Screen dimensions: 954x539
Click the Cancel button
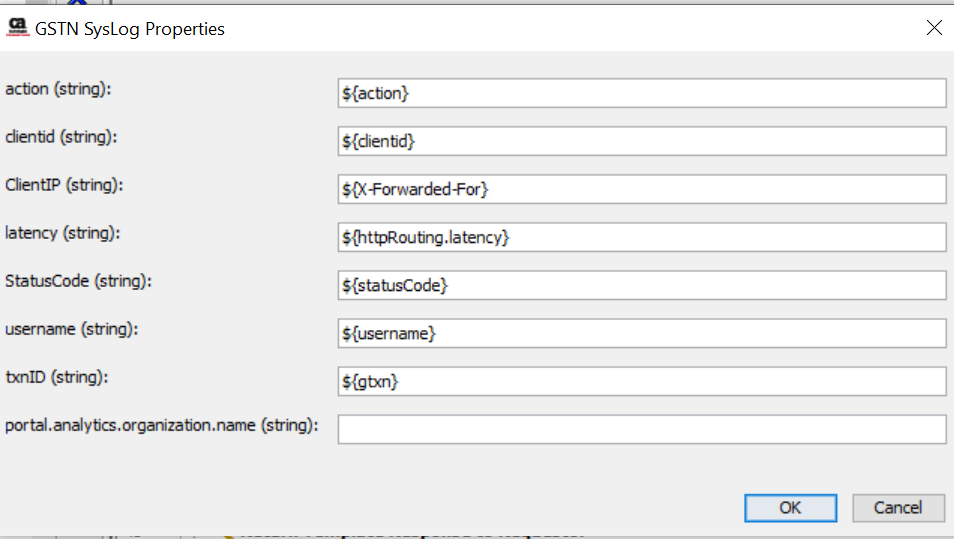pyautogui.click(x=898, y=508)
